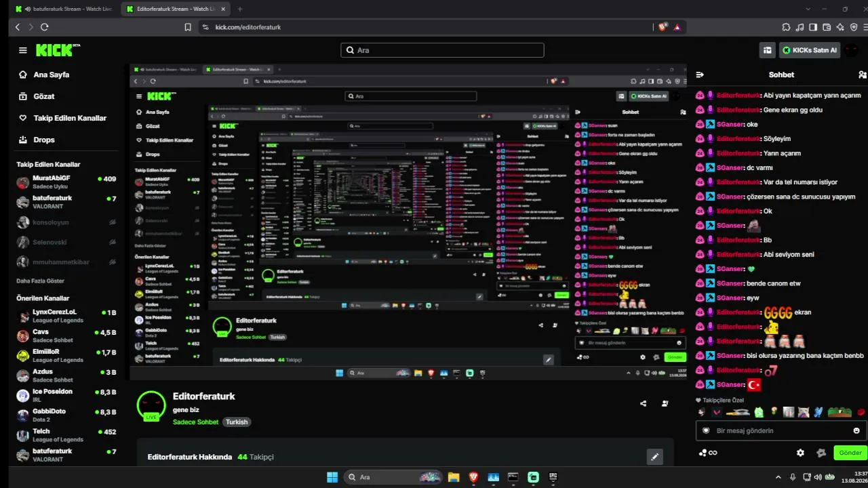Expand Daha Fazla Göster in followed channels
The height and width of the screenshot is (488, 868).
[x=41, y=281]
